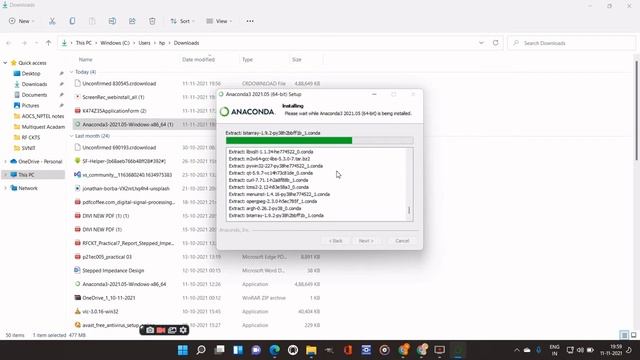Take screenshot with ScreenRec camera icon
Viewport: 640px width, 360px height.
pos(150,330)
